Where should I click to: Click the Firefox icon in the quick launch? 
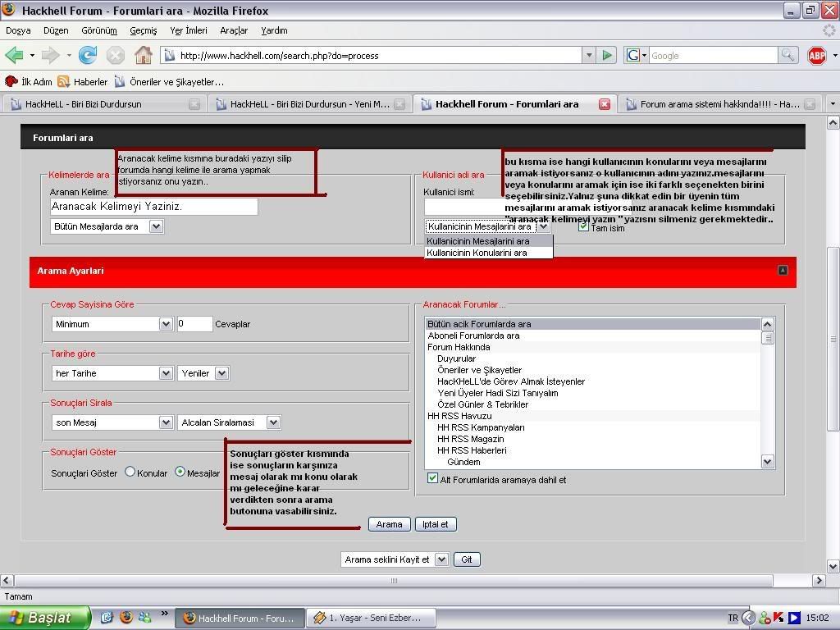(126, 618)
